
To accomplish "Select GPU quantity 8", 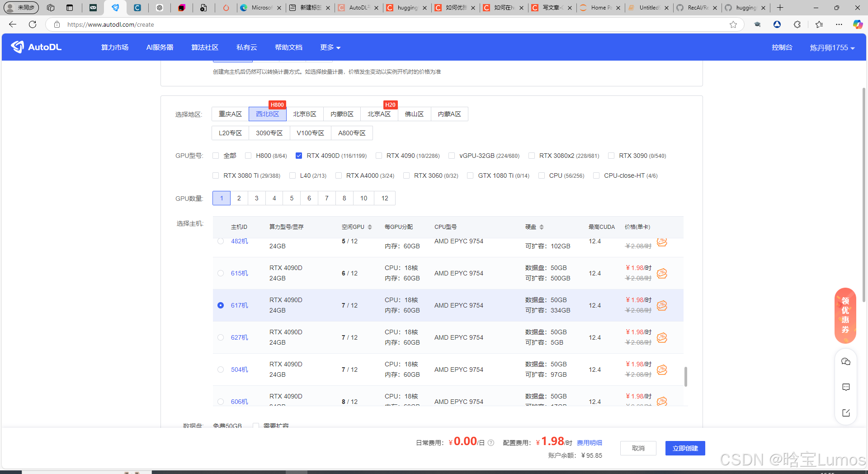I will point(344,198).
